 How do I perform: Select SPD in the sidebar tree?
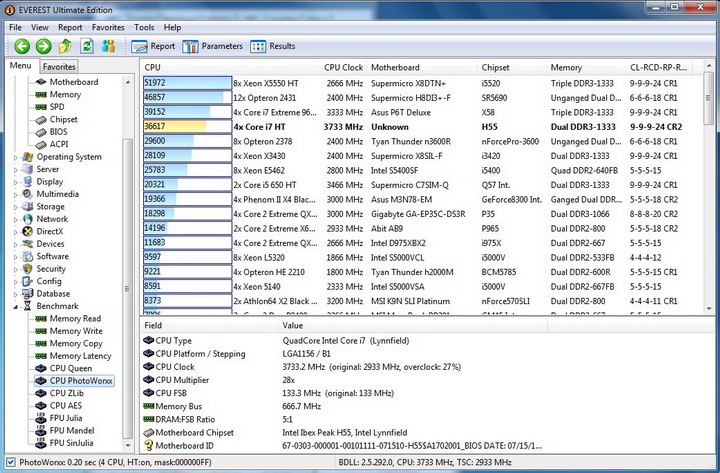pos(50,107)
